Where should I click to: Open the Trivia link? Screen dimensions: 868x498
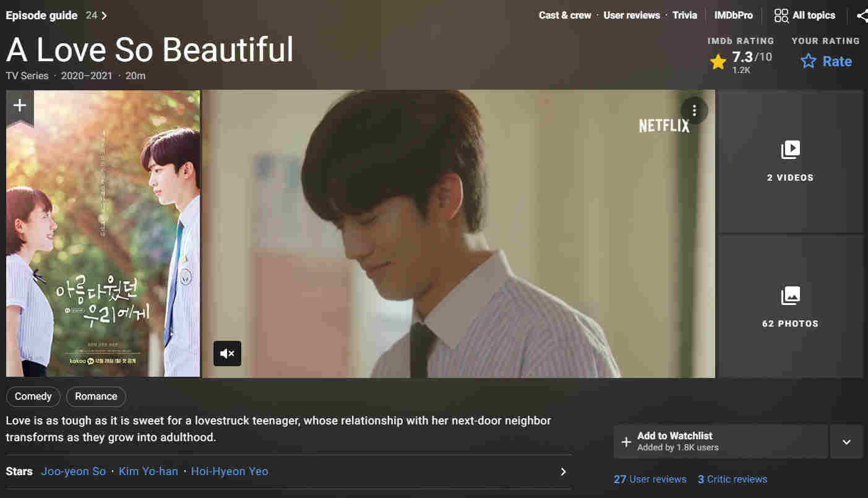click(x=685, y=15)
